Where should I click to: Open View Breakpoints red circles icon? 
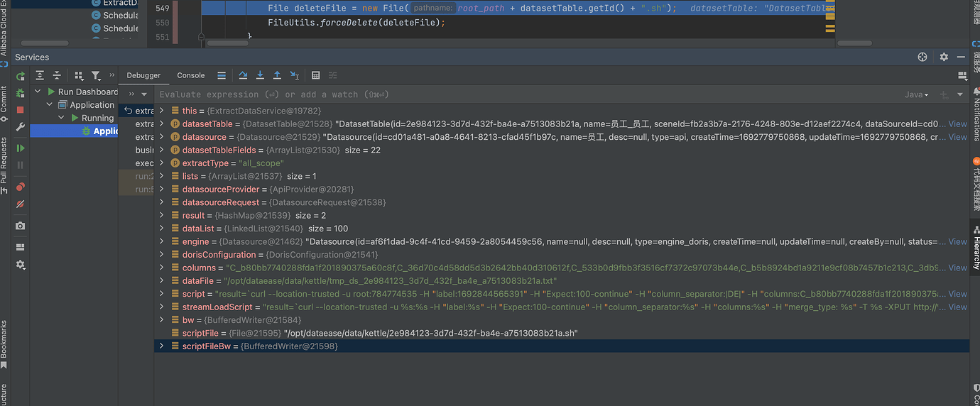click(21, 187)
